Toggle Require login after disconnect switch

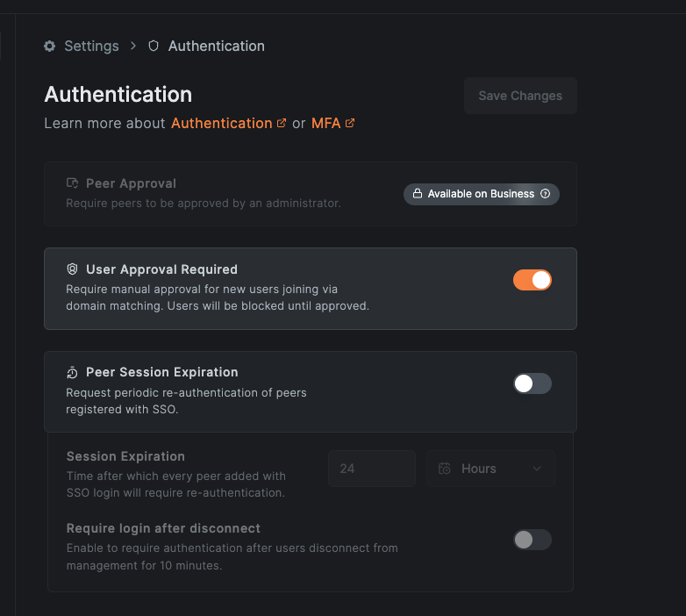click(x=532, y=540)
